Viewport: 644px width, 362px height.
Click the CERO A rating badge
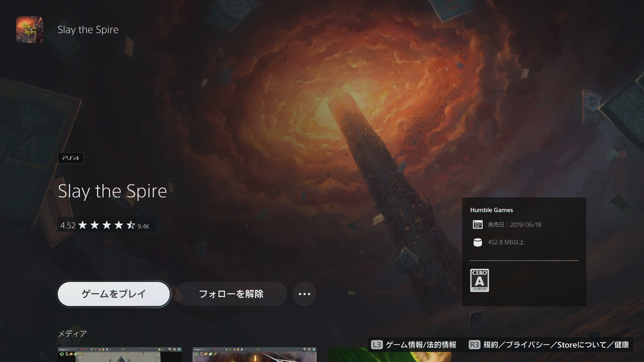click(x=479, y=280)
